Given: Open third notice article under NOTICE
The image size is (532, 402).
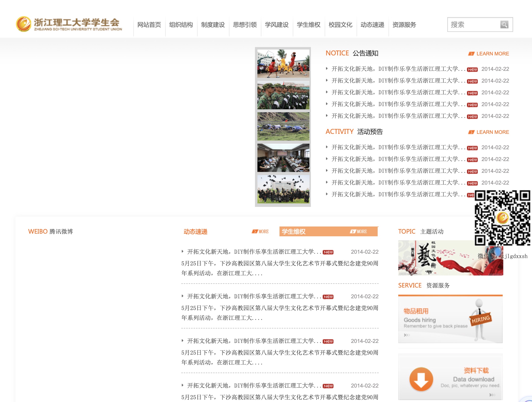Looking at the screenshot, I should (399, 92).
